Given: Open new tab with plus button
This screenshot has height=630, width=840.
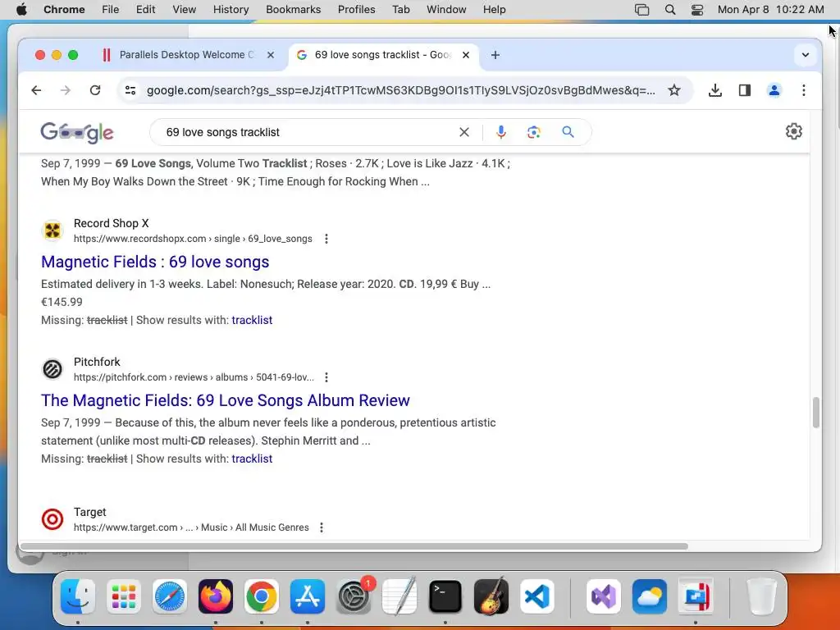Looking at the screenshot, I should [x=495, y=55].
